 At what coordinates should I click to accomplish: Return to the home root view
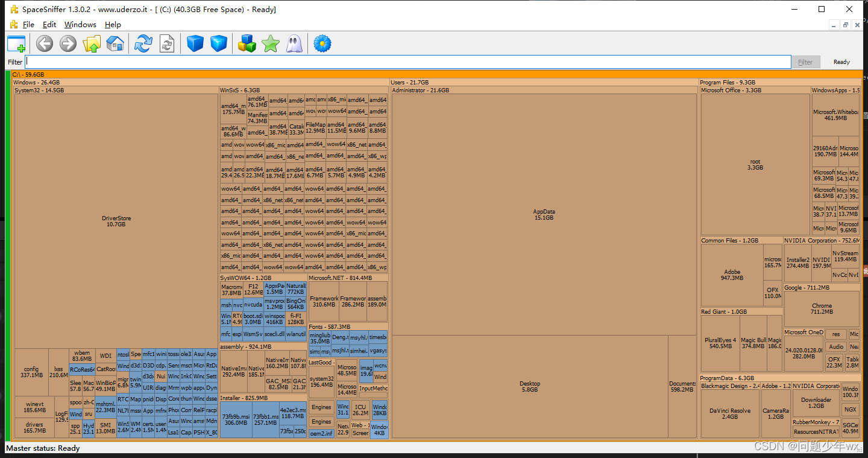[x=115, y=43]
